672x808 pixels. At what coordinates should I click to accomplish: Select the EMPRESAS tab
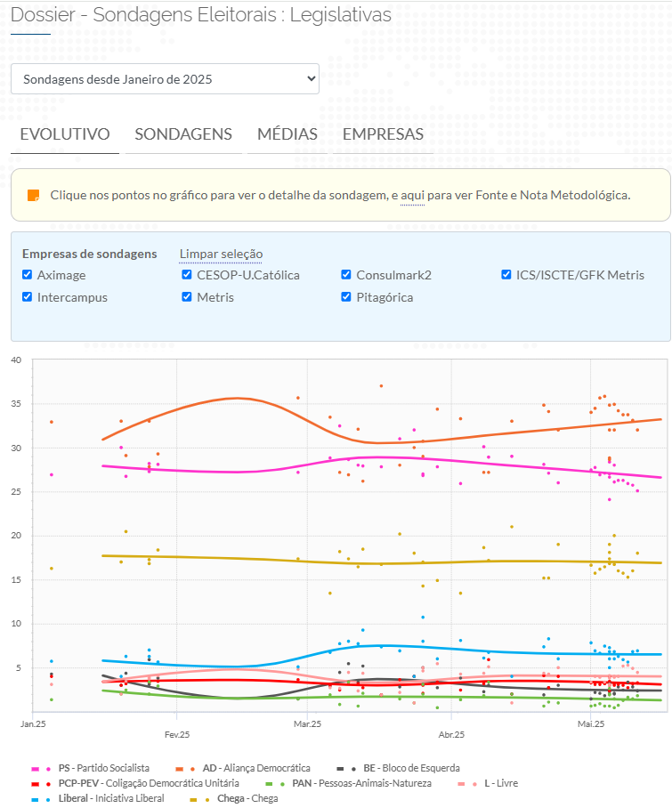(x=383, y=134)
